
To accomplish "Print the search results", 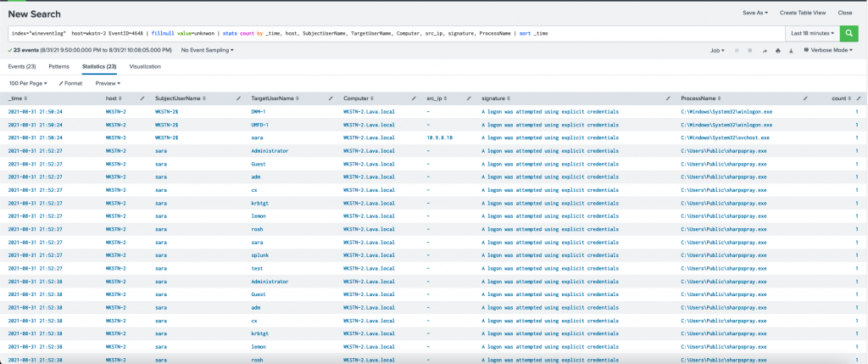I will 778,50.
